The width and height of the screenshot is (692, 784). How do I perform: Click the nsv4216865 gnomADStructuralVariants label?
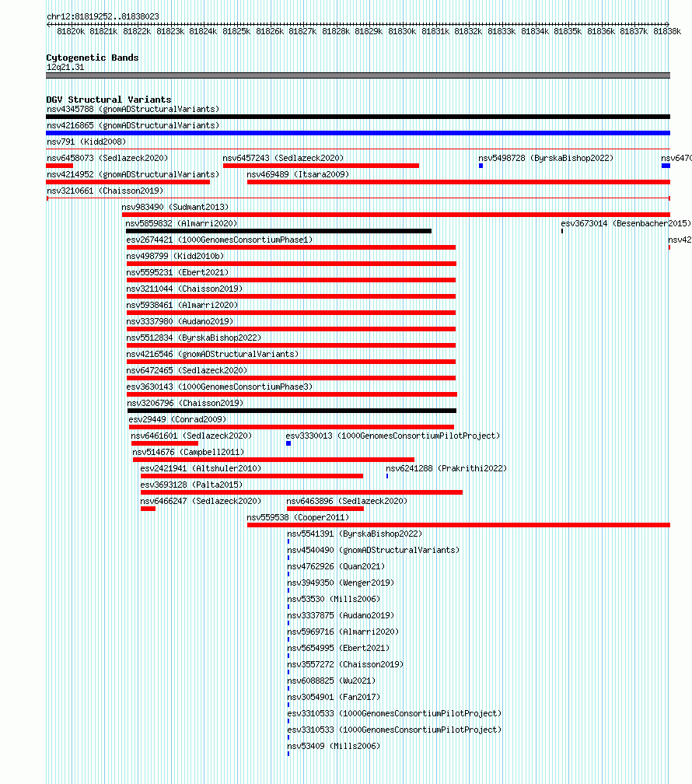pos(133,125)
